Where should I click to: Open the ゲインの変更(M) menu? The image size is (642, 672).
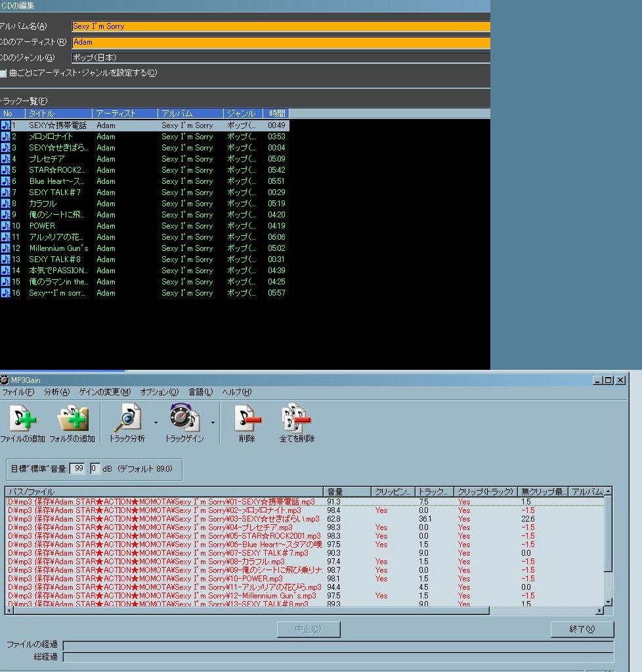pos(105,392)
